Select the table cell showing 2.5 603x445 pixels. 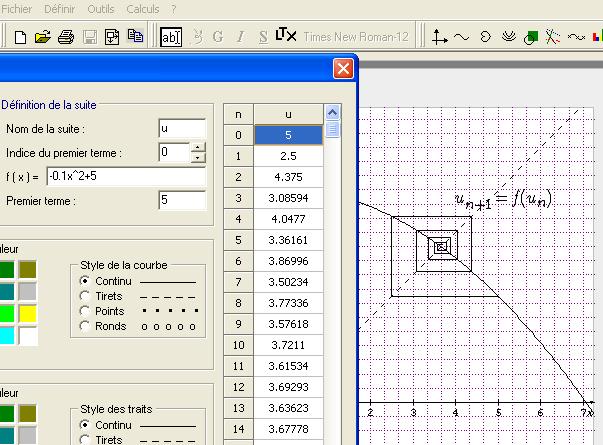point(288,156)
